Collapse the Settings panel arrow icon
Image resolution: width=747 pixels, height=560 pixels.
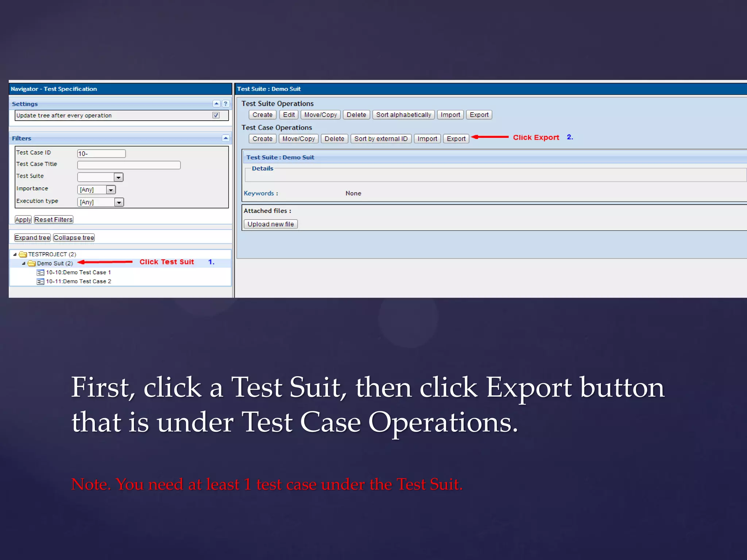pos(216,104)
